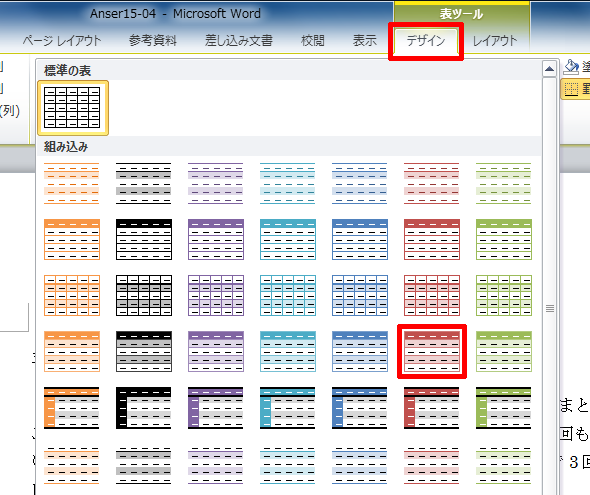
Task: Open the デザイン tab
Action: (x=426, y=41)
